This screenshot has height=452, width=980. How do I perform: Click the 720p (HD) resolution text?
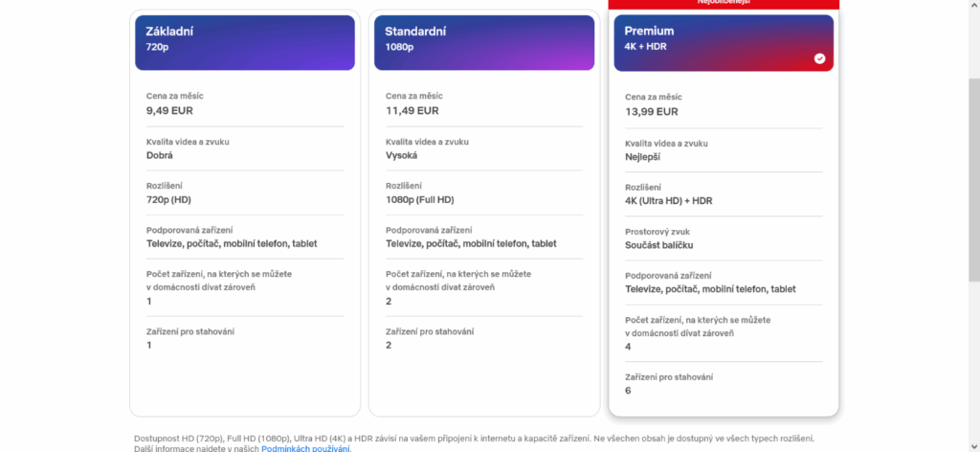[168, 200]
